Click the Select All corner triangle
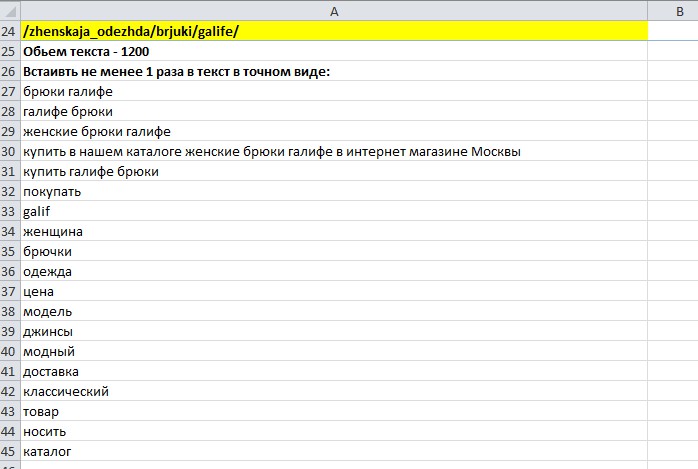The width and height of the screenshot is (698, 469). (10, 11)
